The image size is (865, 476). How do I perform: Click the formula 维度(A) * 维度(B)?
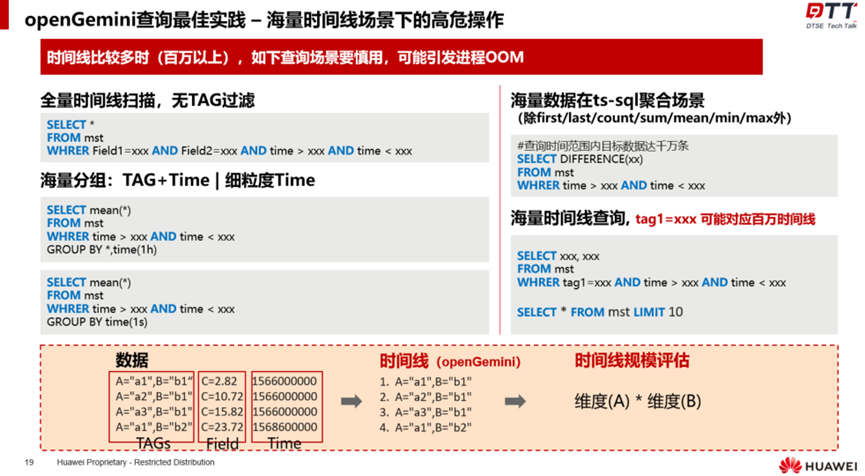tap(638, 402)
